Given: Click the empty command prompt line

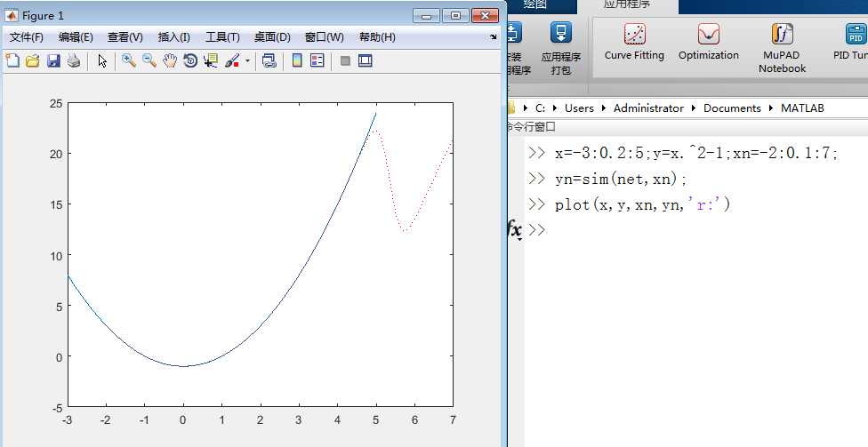Looking at the screenshot, I should (x=697, y=229).
